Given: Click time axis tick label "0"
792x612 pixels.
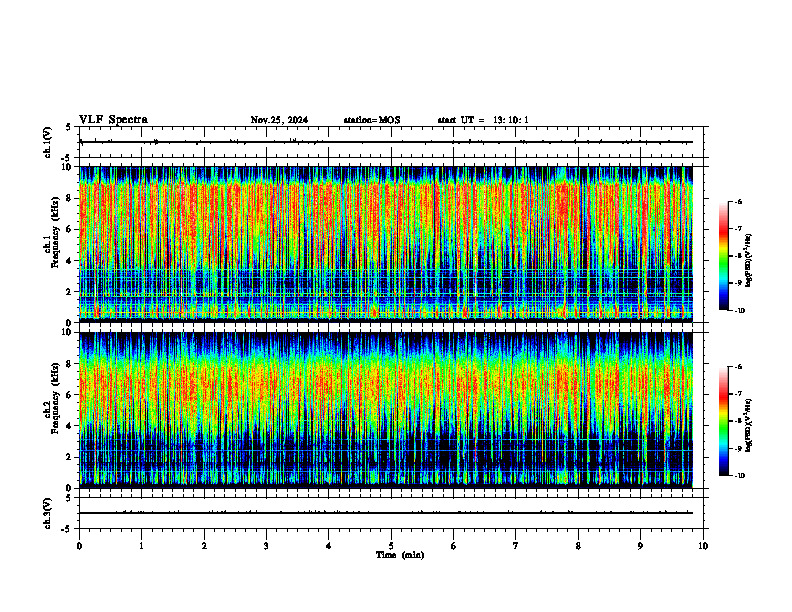Looking at the screenshot, I should coord(79,545).
